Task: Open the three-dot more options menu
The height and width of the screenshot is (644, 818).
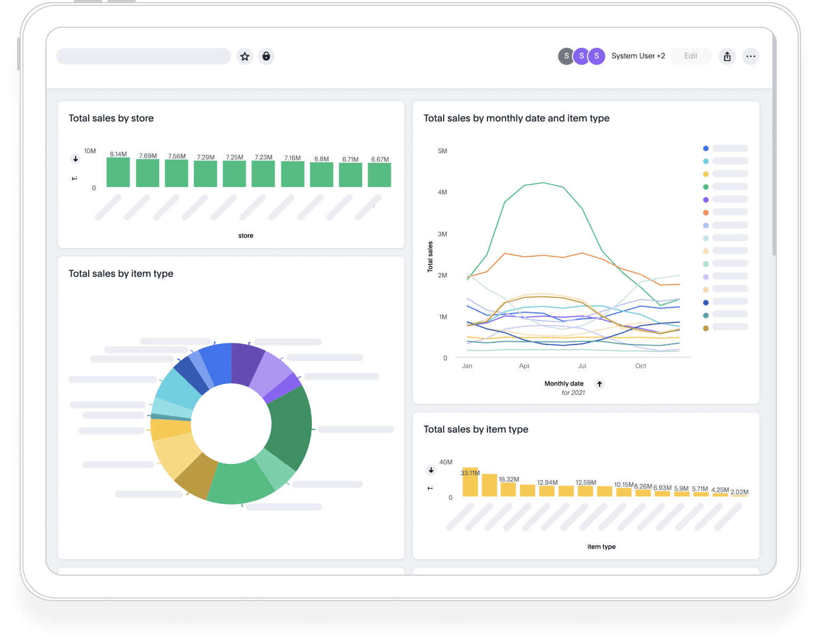Action: click(751, 56)
